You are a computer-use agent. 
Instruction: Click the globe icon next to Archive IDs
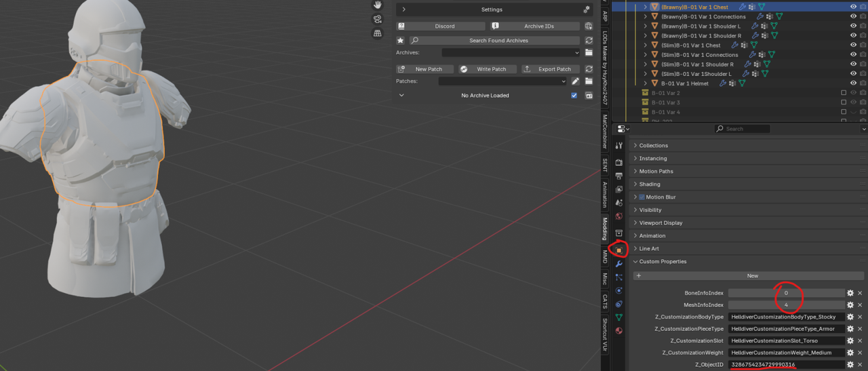(x=589, y=26)
